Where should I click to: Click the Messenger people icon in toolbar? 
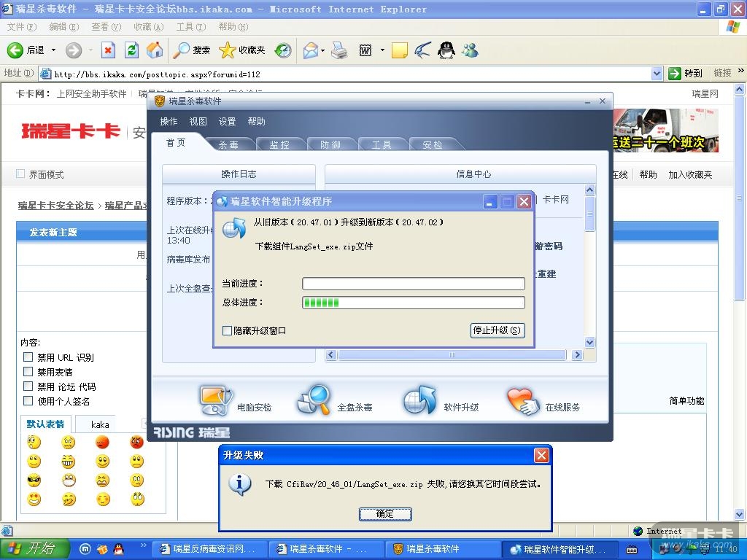[470, 50]
